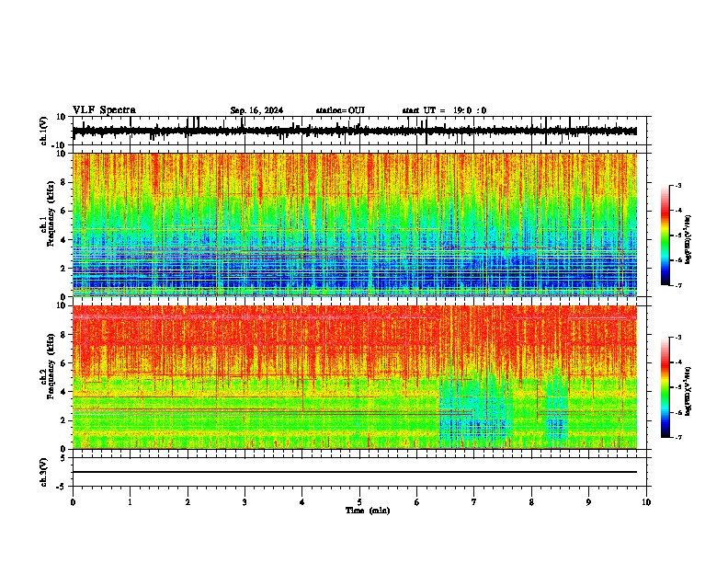This screenshot has width=728, height=563.
Task: Click the ch.1(V) waveform axis label
Action: [44, 131]
